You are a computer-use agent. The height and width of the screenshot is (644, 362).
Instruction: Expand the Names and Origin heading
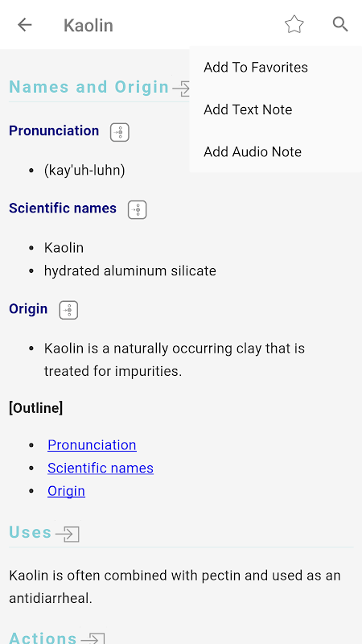point(89,87)
